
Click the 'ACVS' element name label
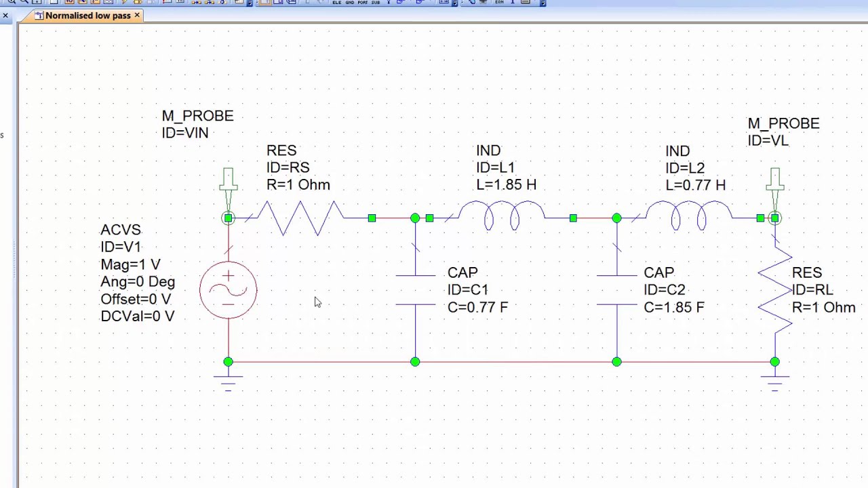121,230
